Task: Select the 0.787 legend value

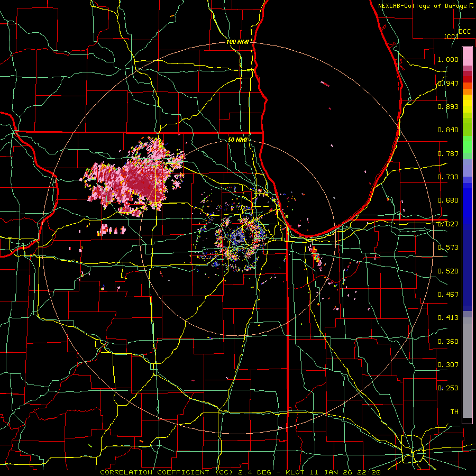Action: tap(448, 153)
